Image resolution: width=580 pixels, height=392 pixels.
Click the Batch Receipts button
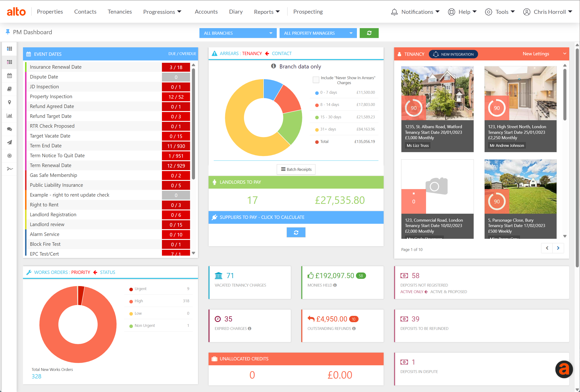point(296,169)
